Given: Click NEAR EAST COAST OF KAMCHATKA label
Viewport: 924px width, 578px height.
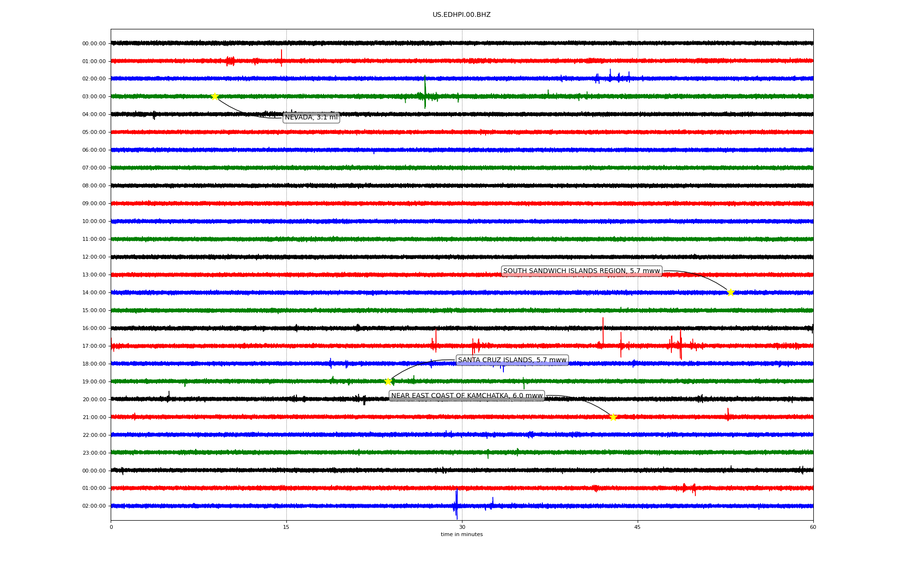Looking at the screenshot, I should 466,396.
